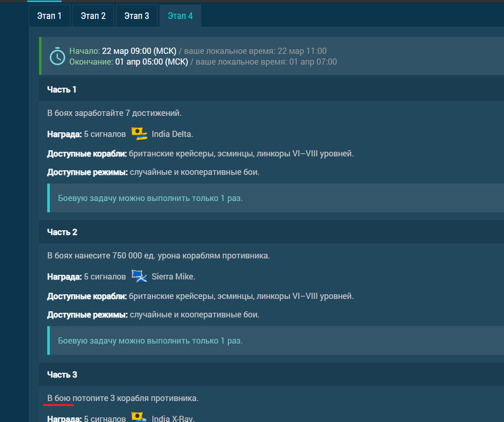Click the first 'только 1 раз' notice
The width and height of the screenshot is (504, 422).
(x=150, y=198)
